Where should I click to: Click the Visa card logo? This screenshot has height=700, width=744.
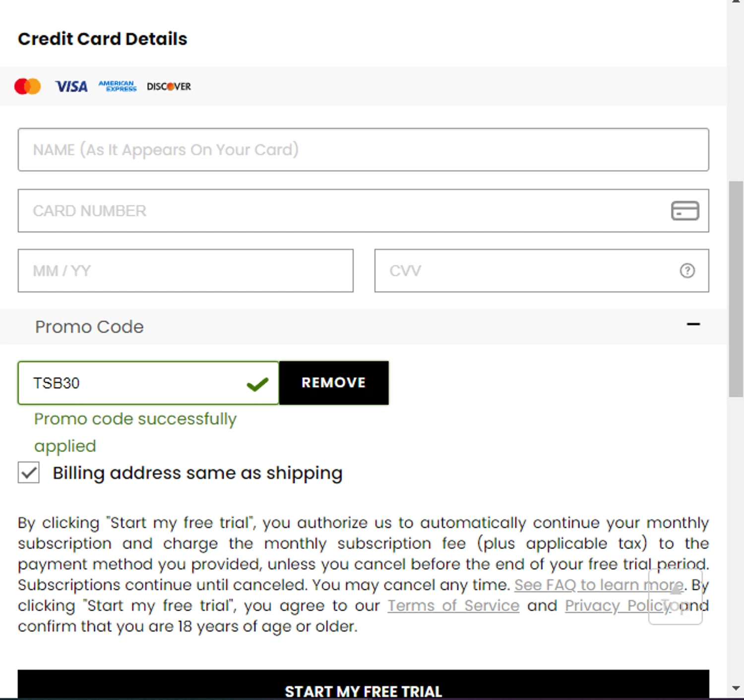pos(71,87)
